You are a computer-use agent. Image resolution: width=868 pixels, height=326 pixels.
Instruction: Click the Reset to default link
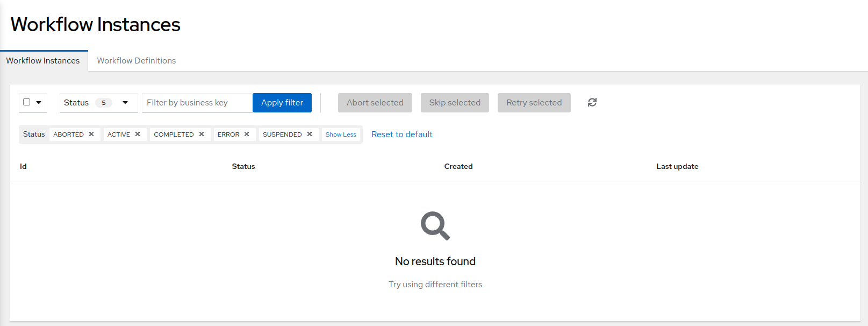click(401, 134)
